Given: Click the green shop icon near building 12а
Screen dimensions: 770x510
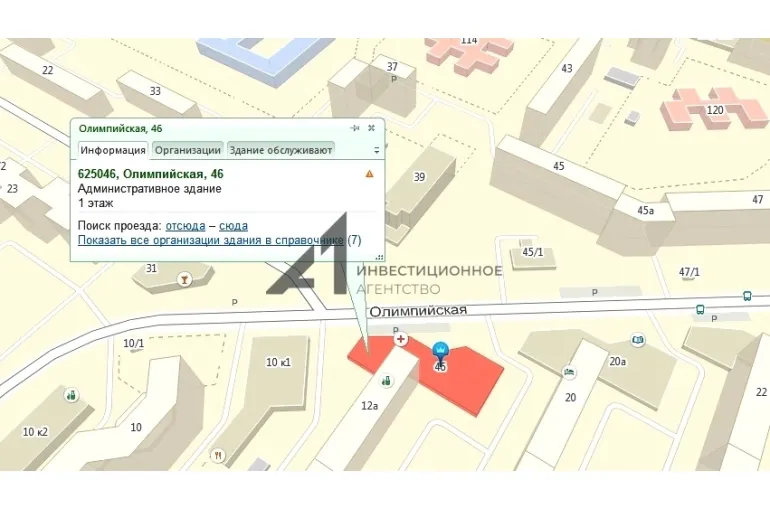Looking at the screenshot, I should point(387,380).
